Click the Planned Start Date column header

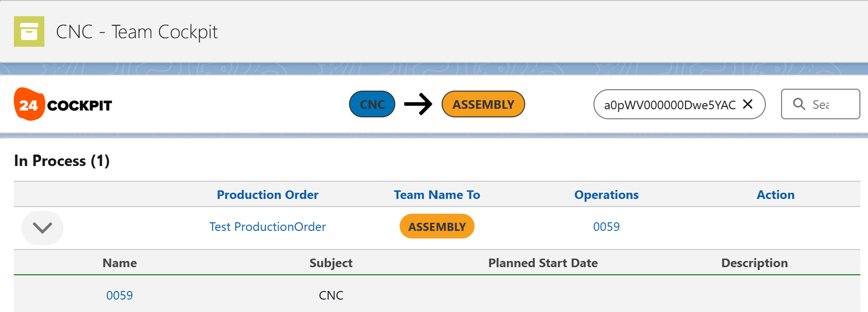[543, 263]
